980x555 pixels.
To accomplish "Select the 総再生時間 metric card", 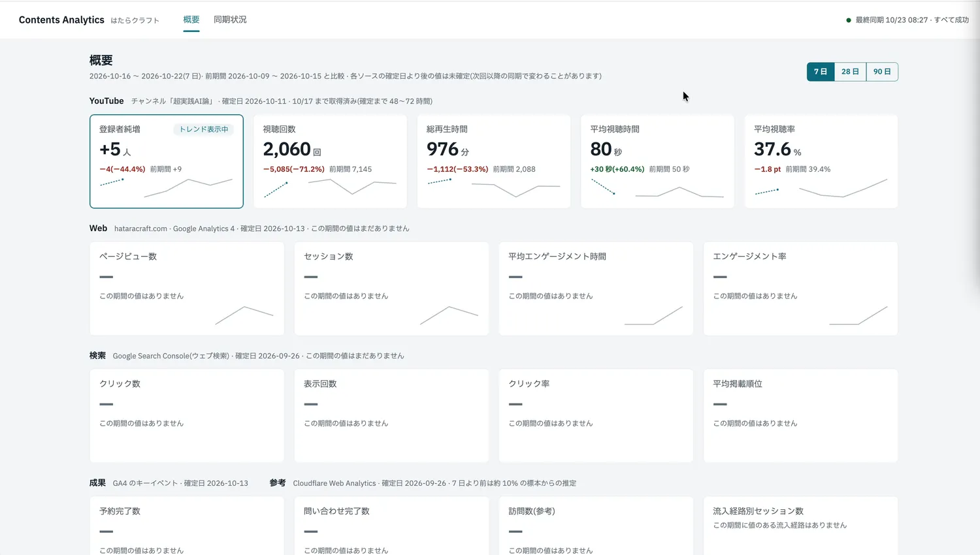I will 494,161.
